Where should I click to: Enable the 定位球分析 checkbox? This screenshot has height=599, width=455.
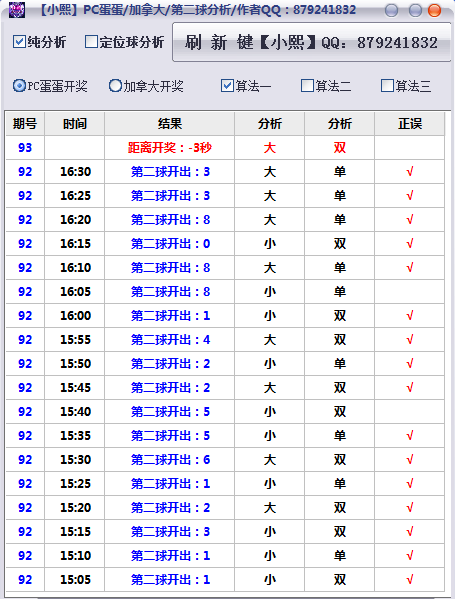click(x=91, y=42)
